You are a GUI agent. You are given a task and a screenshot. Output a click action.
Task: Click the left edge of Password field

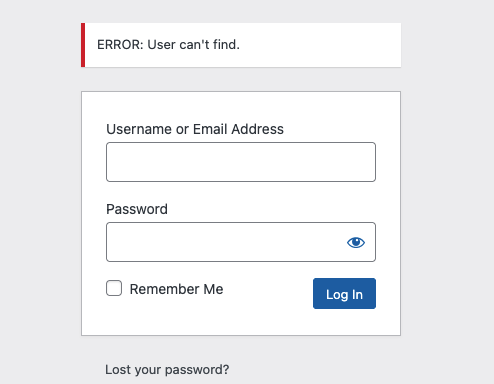pyautogui.click(x=113, y=242)
